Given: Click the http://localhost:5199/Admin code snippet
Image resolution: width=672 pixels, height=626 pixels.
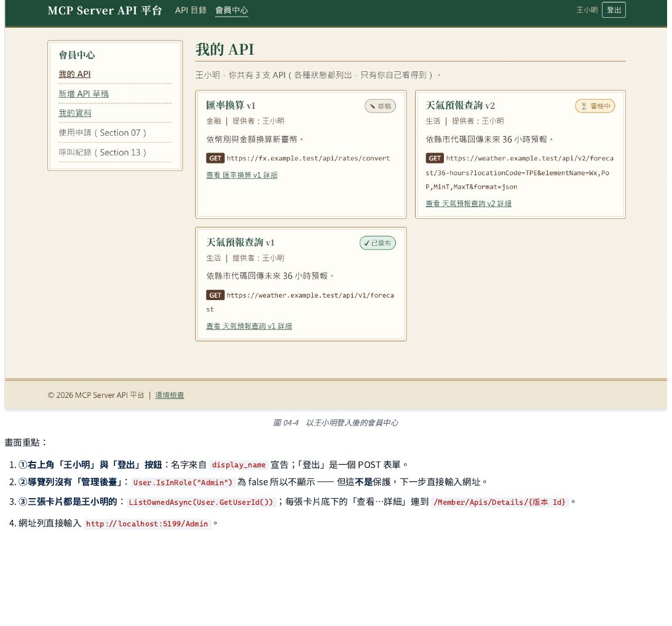Looking at the screenshot, I should pyautogui.click(x=147, y=524).
